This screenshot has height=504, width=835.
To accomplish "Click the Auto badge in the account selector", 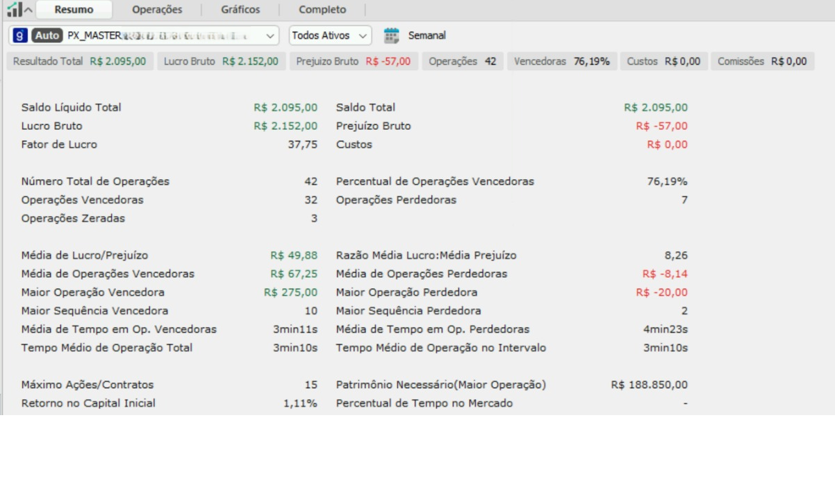I will coord(47,35).
